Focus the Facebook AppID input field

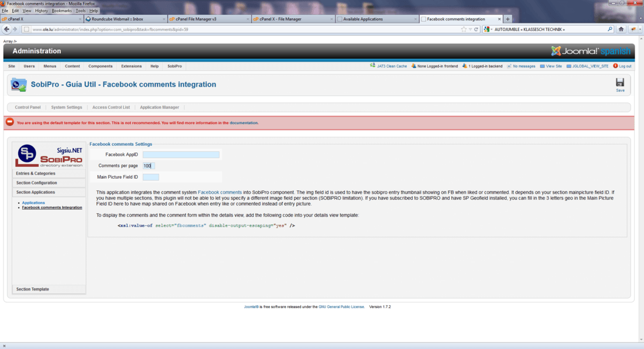[x=181, y=155]
